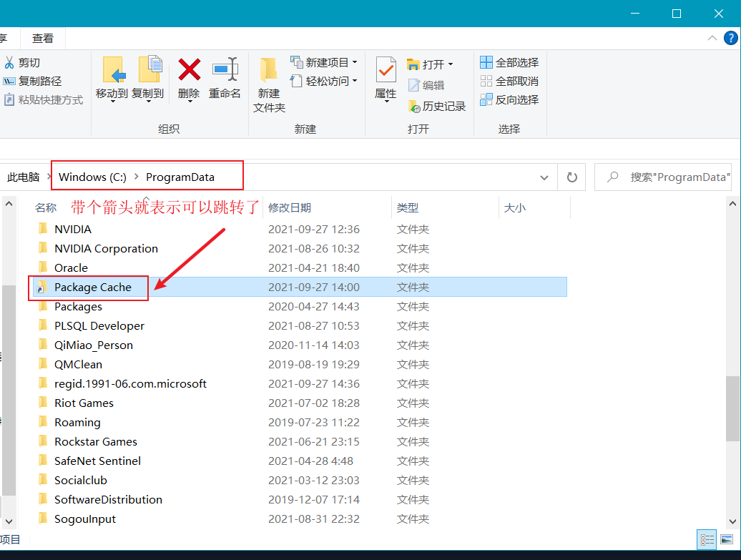The width and height of the screenshot is (741, 560).
Task: Open the Copy to (复制到) menu
Action: click(148, 79)
